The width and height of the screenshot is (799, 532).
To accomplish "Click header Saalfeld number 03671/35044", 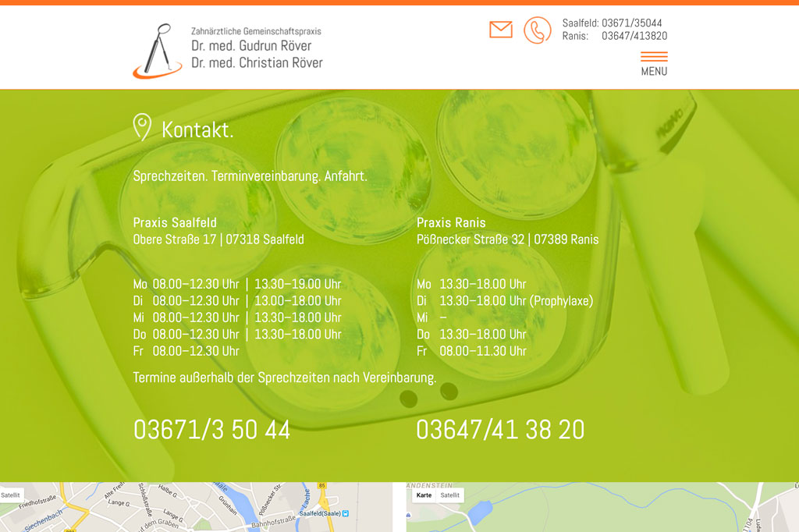I will (632, 23).
